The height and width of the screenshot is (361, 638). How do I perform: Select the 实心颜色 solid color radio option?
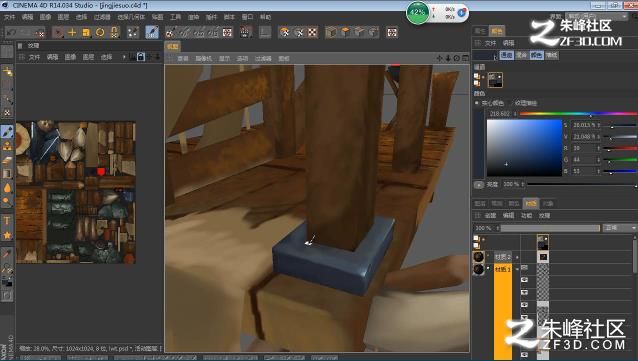pos(491,103)
